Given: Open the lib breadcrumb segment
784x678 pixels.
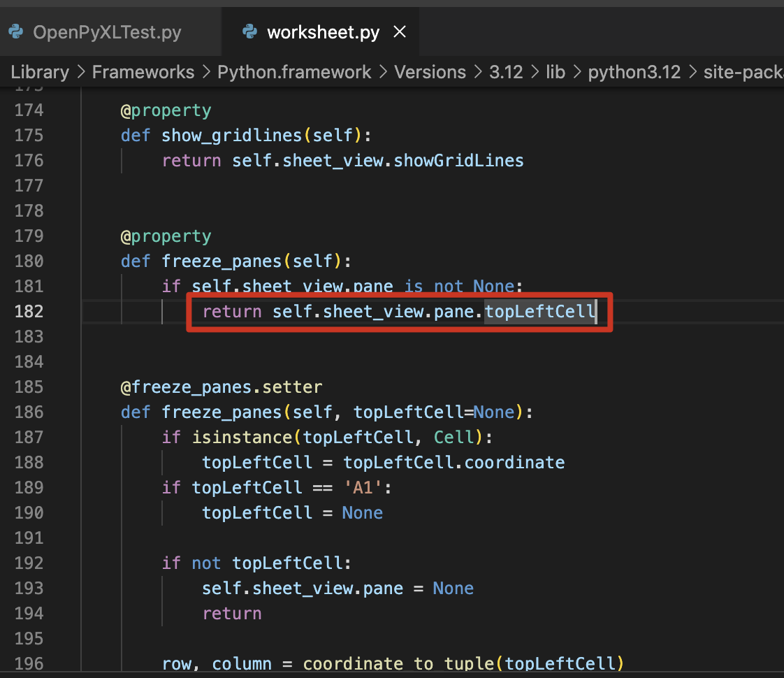Looking at the screenshot, I should click(556, 72).
